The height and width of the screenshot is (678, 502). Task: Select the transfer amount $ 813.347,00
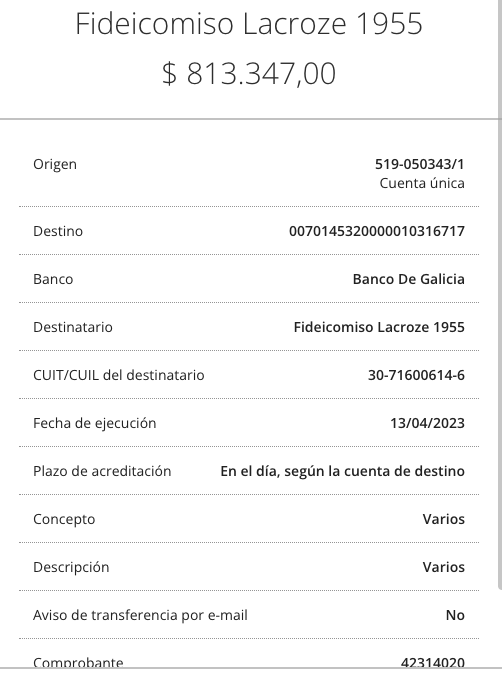(249, 74)
